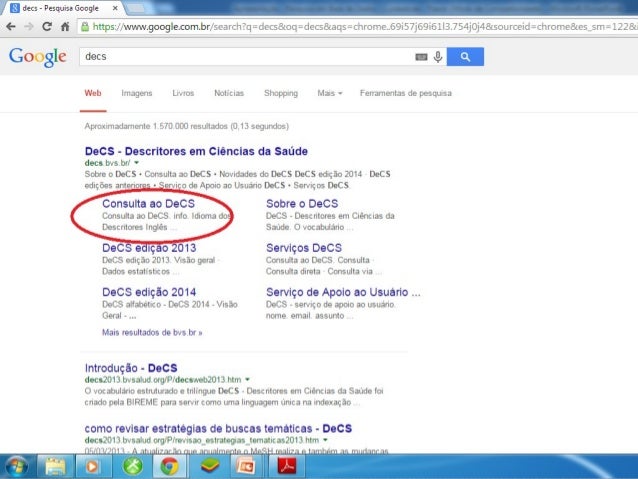Viewport: 638px width, 479px height.
Task: Open result 'DeCS - Descritores em Ciências da Saúde'
Action: 196,151
